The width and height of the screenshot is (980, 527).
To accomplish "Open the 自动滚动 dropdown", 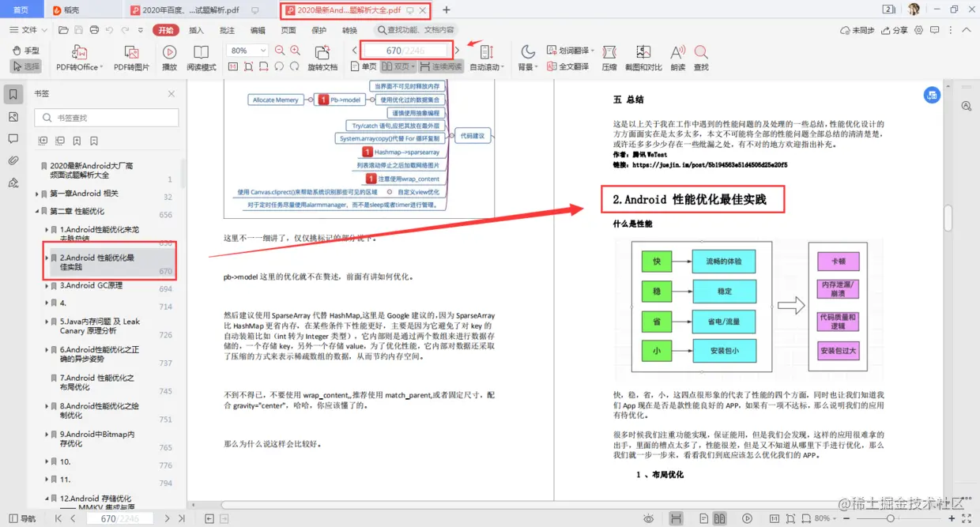I will click(487, 66).
